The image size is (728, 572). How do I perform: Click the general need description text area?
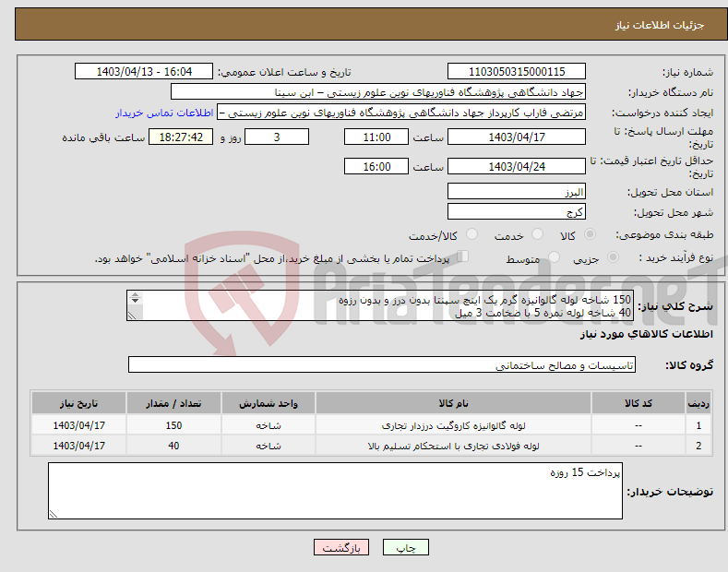click(380, 305)
